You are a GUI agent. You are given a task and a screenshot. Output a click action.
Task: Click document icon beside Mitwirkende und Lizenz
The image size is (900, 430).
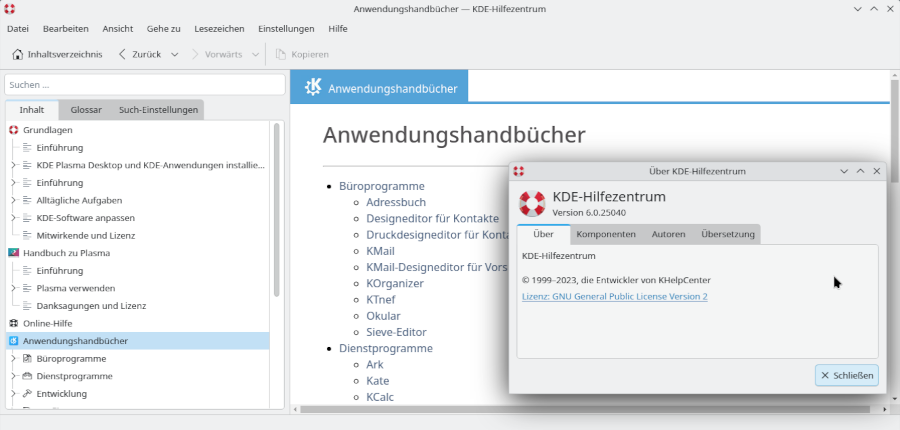(27, 235)
